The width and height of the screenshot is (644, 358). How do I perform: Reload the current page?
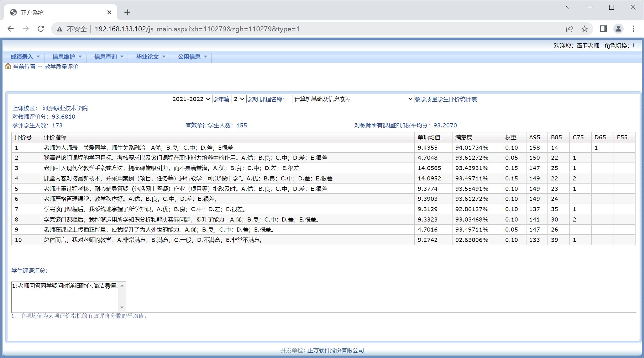click(41, 29)
